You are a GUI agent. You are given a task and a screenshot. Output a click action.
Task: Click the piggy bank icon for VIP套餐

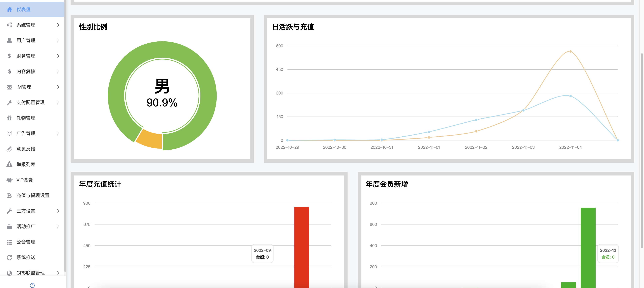(9, 180)
